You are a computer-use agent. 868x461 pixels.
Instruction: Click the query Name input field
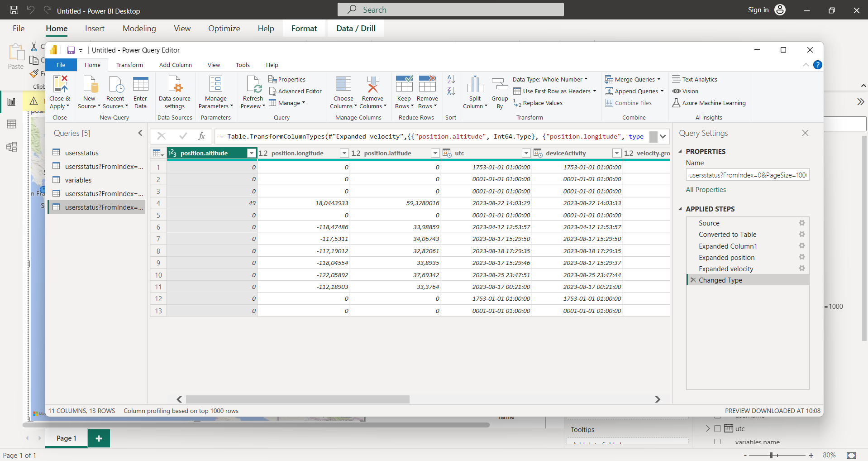[x=747, y=175]
